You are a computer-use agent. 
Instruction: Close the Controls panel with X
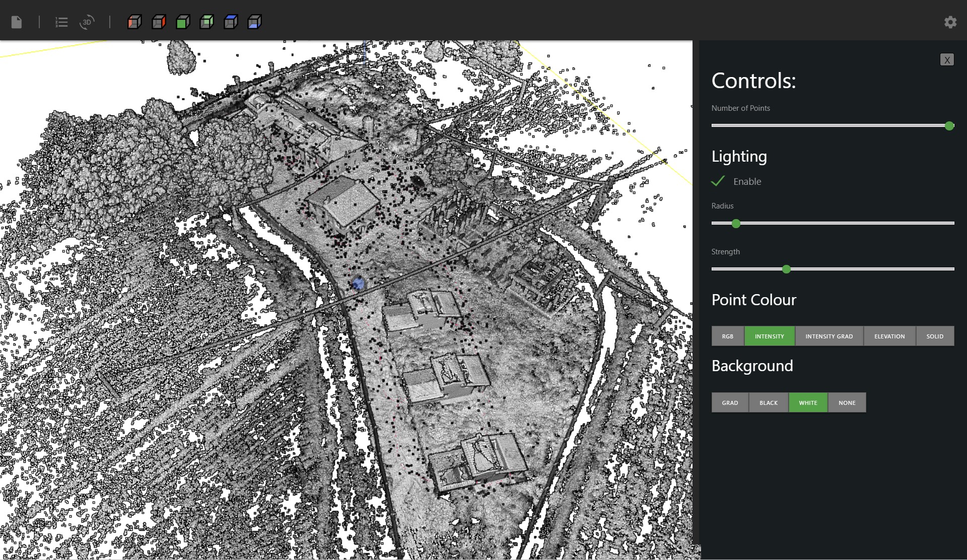[x=947, y=59]
